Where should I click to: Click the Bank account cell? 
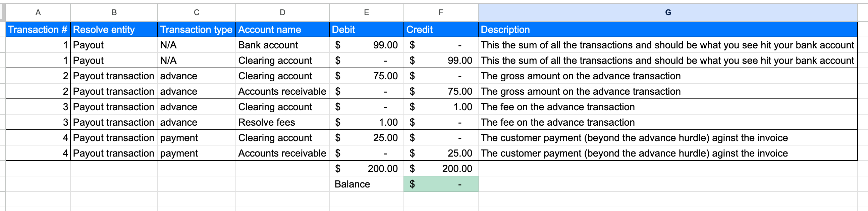[x=282, y=45]
